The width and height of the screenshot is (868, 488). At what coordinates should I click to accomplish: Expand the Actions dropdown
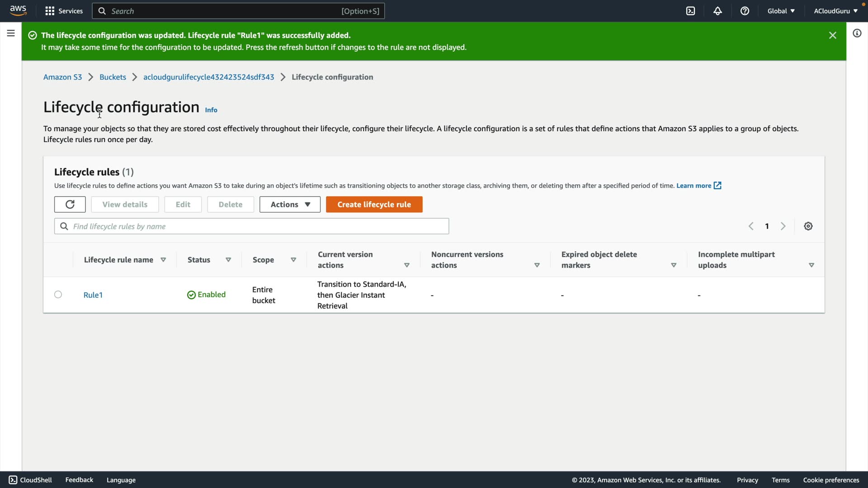[x=290, y=204]
